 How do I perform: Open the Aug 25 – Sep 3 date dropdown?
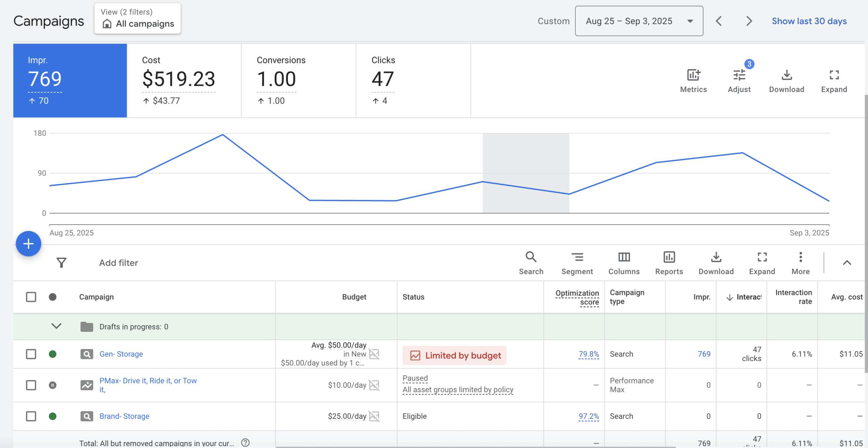[639, 21]
